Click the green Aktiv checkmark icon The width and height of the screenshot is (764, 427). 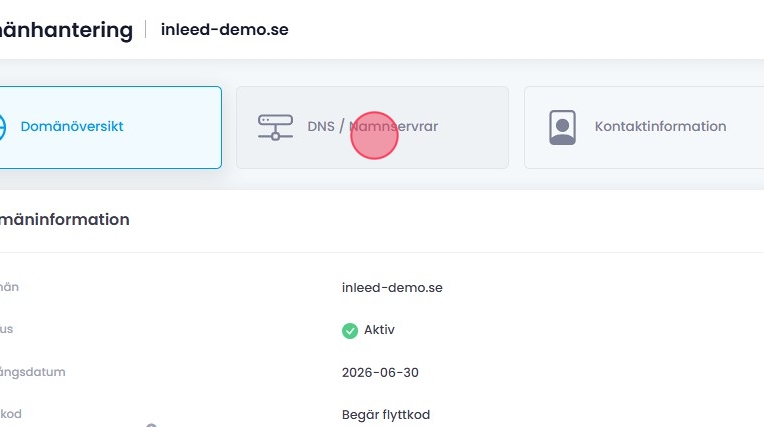[350, 330]
